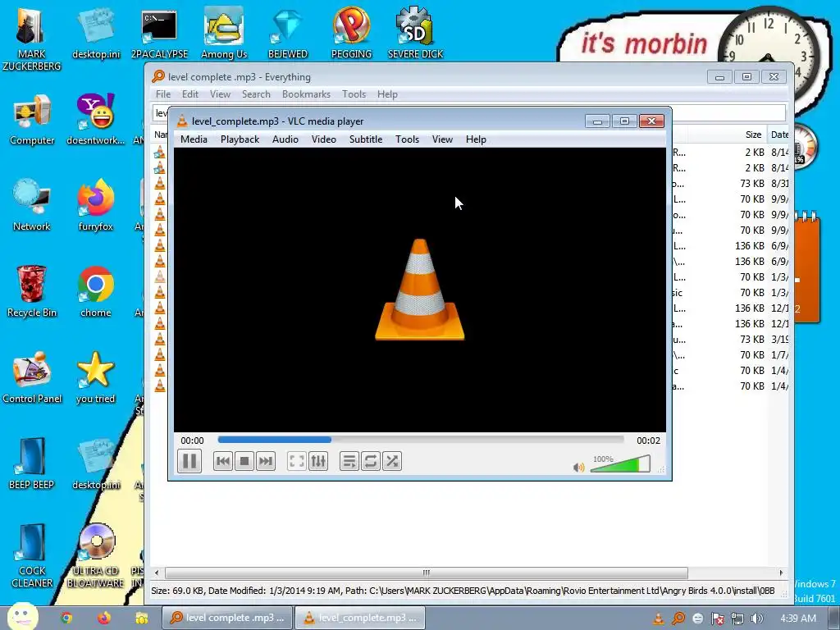The height and width of the screenshot is (630, 840).
Task: Select the 2PACALYPSE desktop shortcut
Action: (x=159, y=34)
